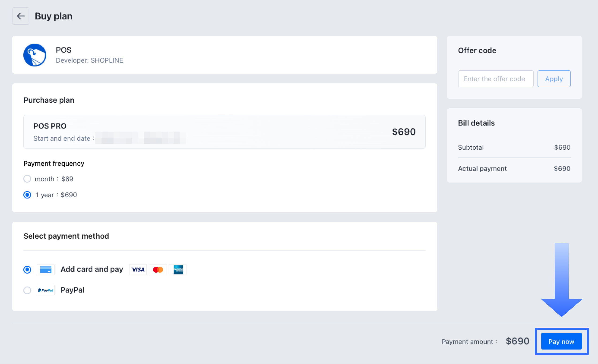This screenshot has width=598, height=364.
Task: Select 1 year payment frequency at $690
Action: click(27, 195)
